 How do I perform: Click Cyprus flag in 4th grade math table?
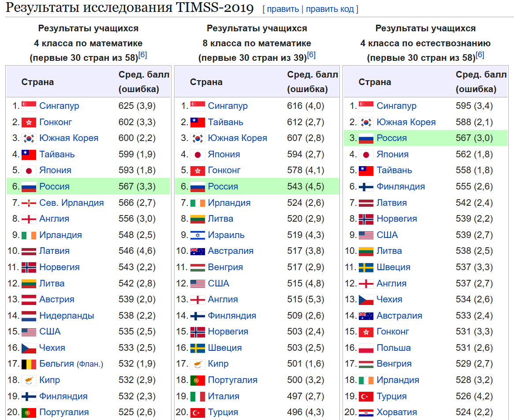pos(29,380)
